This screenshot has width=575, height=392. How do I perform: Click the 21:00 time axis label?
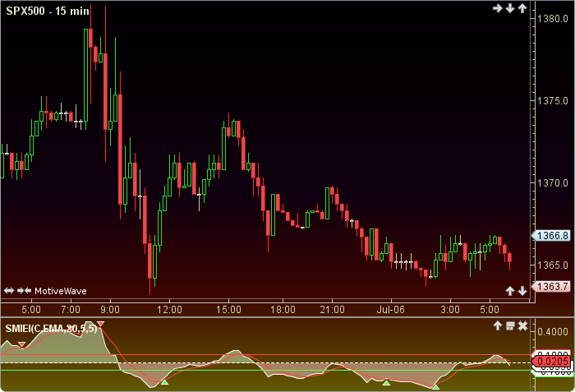[332, 310]
